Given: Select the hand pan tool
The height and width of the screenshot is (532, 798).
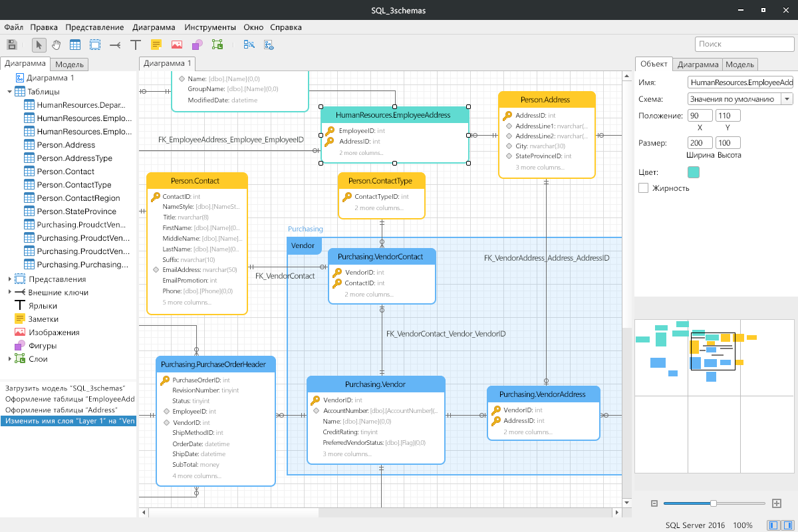Looking at the screenshot, I should coord(57,45).
